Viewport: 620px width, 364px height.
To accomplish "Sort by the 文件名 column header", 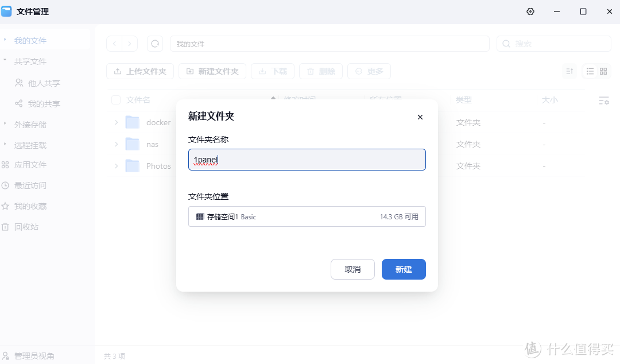I will 138,100.
